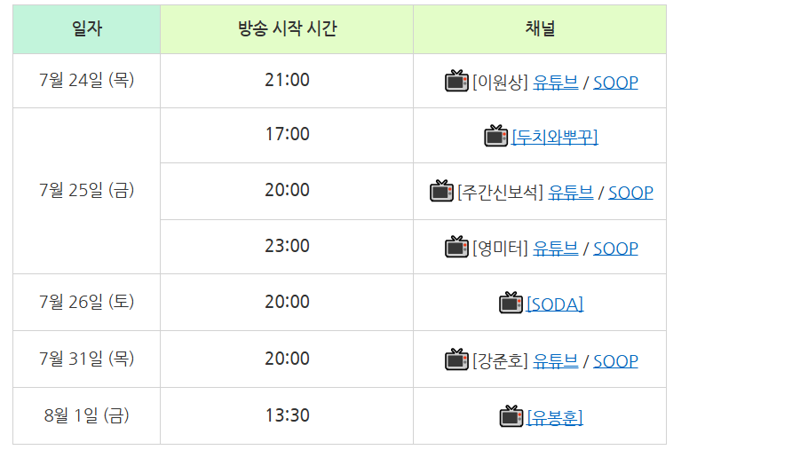Click the TV icon beside 유봉훈

[511, 416]
